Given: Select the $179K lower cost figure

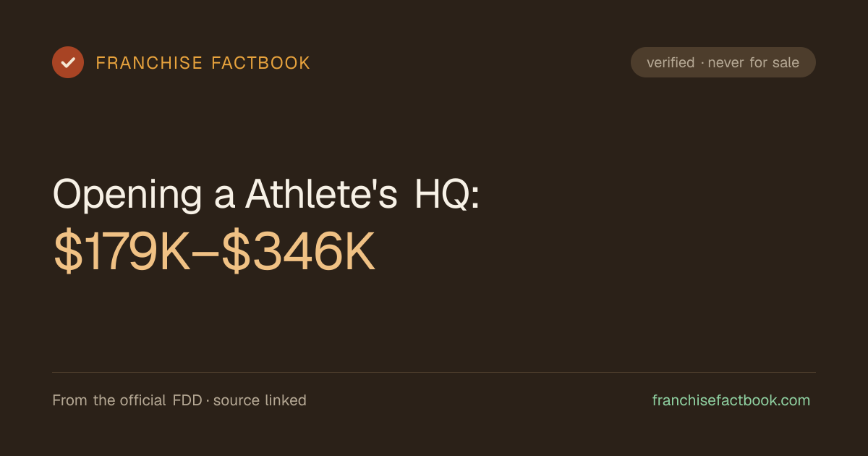Looking at the screenshot, I should pyautogui.click(x=122, y=253).
